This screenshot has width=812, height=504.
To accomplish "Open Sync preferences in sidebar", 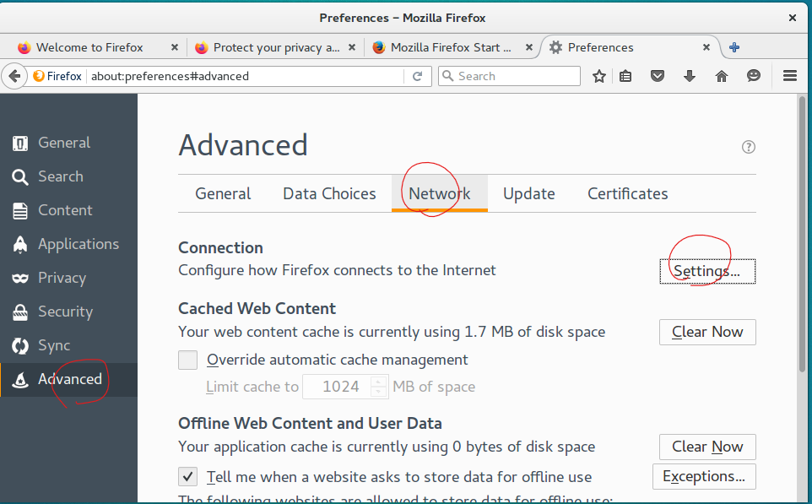I will click(69, 345).
